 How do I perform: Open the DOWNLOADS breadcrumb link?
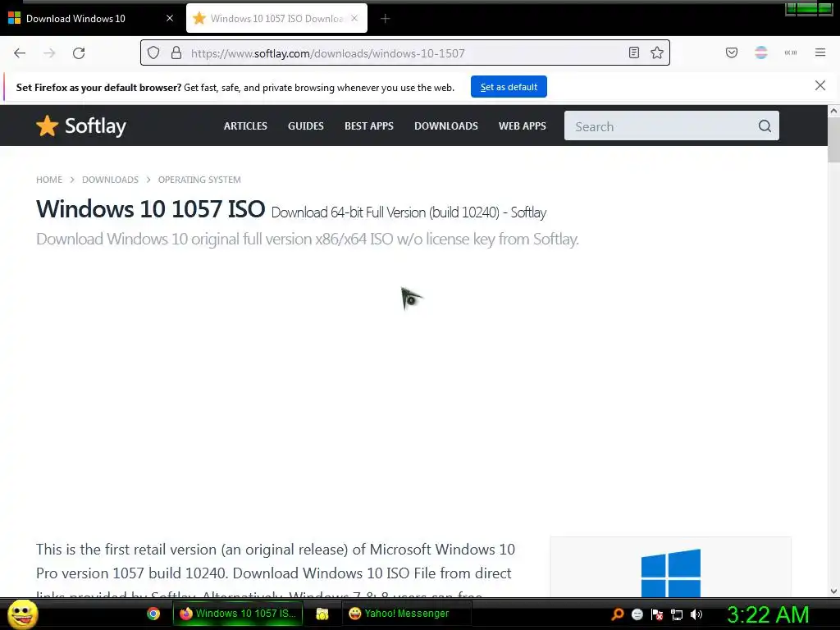(x=111, y=180)
